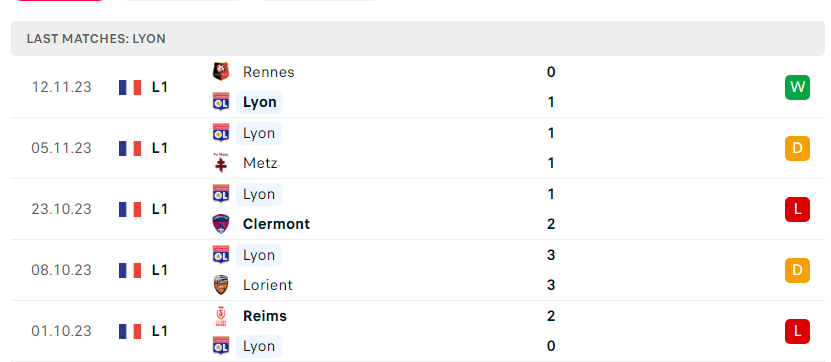The height and width of the screenshot is (362, 831).
Task: Click the D badge for Lorient match
Action: [797, 270]
